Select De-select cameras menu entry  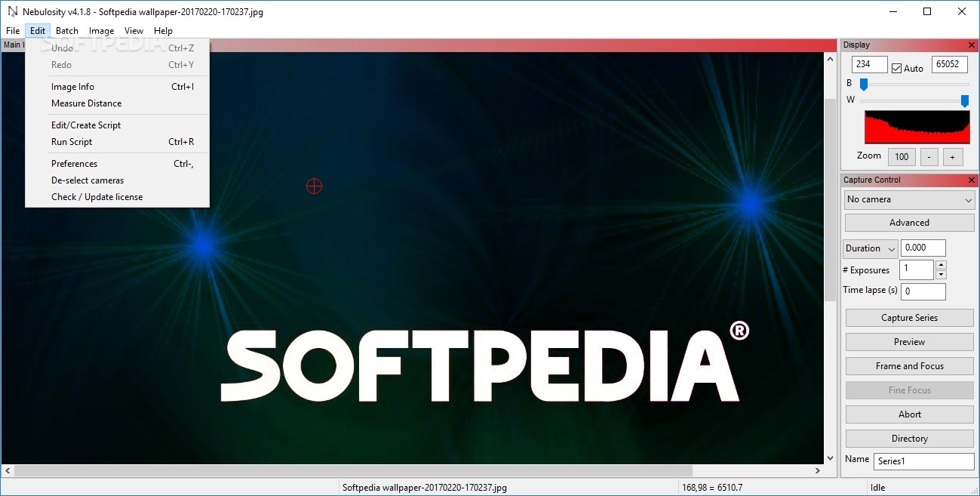pos(117,180)
